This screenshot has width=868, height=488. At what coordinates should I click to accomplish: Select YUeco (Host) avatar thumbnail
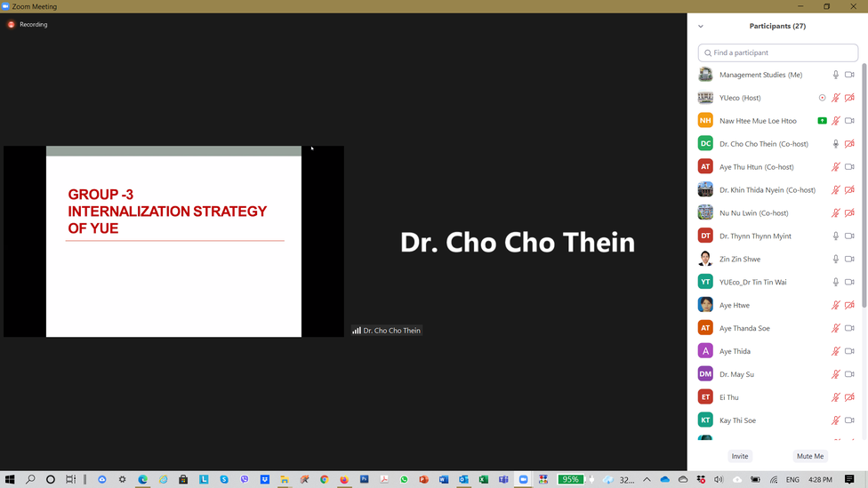(705, 98)
